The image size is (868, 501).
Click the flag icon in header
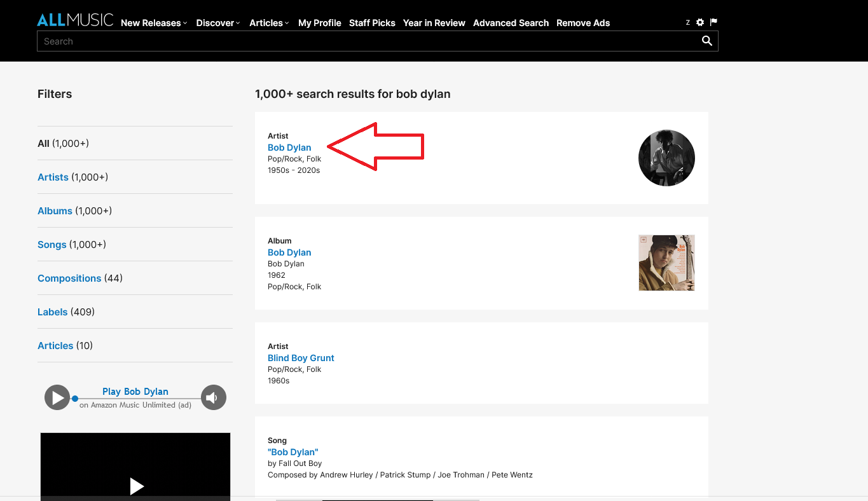tap(713, 22)
